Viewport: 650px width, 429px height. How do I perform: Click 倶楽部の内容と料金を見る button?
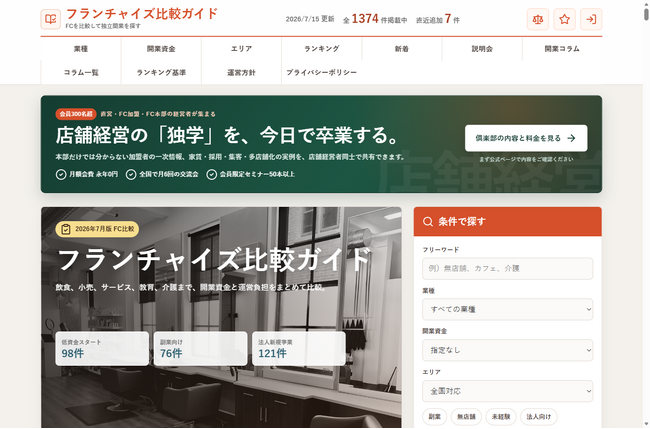point(526,138)
